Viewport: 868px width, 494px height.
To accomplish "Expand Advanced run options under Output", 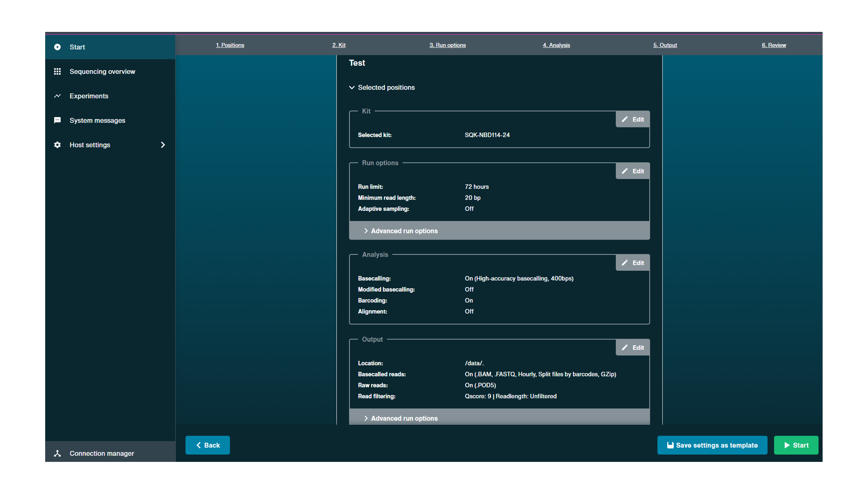I will pyautogui.click(x=499, y=417).
